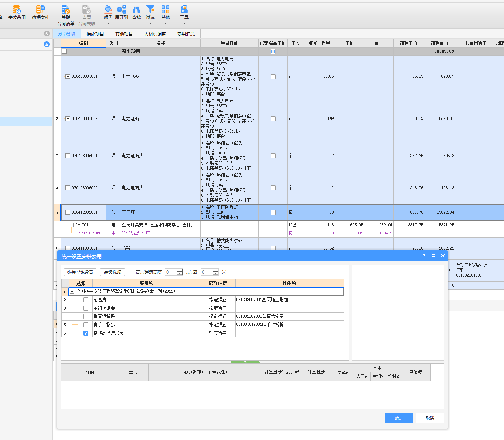Click 高级选项 button
The width and height of the screenshot is (504, 440).
[x=113, y=272]
